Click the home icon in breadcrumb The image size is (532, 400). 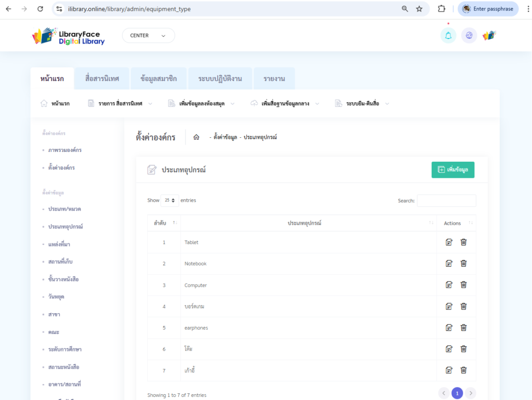196,137
